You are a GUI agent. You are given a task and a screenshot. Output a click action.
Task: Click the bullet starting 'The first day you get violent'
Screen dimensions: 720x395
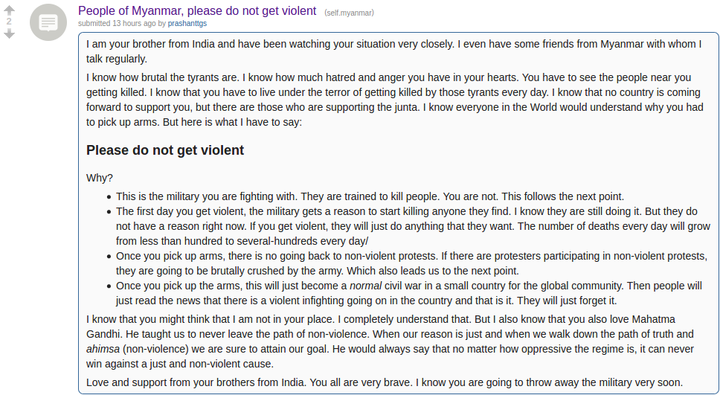(413, 226)
